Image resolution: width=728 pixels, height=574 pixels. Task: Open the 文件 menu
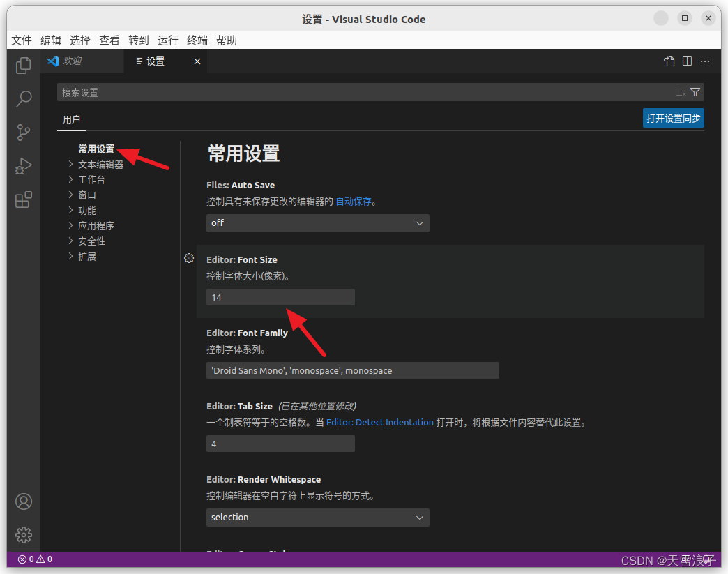[x=22, y=40]
